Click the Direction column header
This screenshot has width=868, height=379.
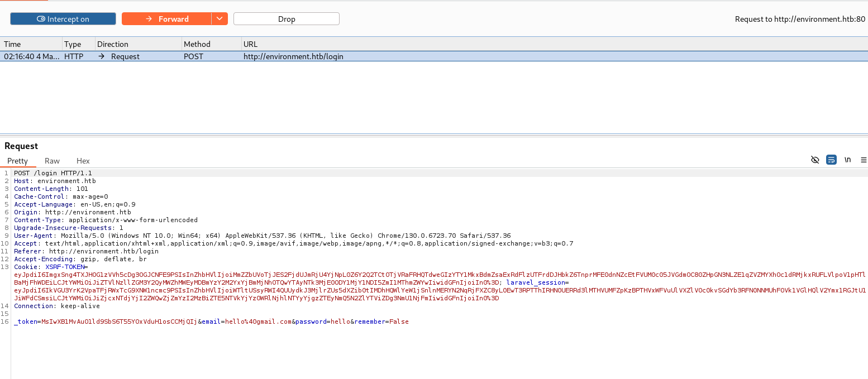(113, 44)
